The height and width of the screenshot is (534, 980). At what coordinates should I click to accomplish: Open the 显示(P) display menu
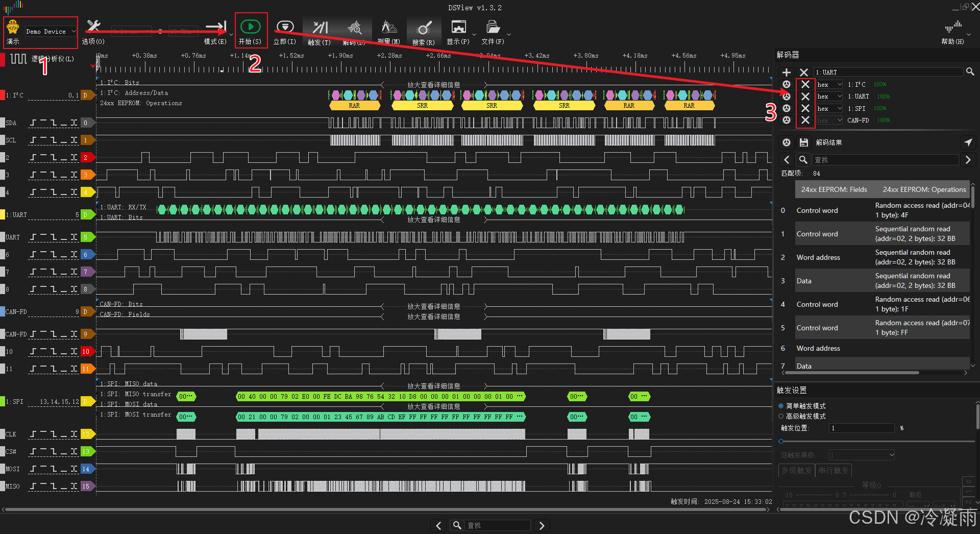coord(458,32)
